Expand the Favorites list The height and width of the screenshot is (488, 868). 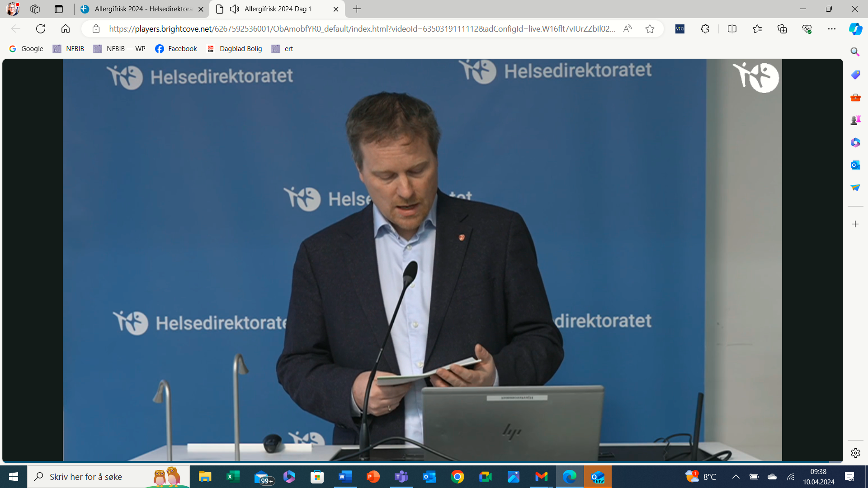coord(757,29)
